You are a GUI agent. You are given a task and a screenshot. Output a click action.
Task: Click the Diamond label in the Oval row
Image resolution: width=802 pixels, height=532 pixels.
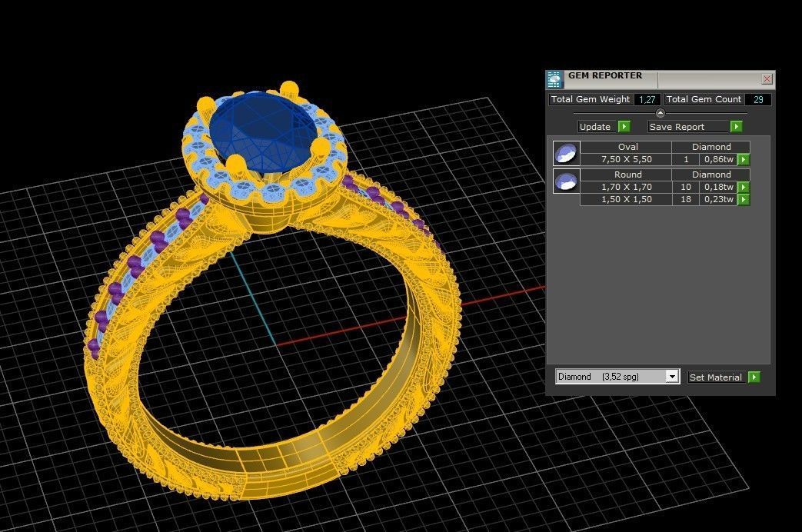[711, 147]
